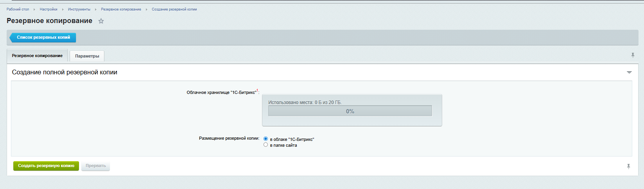Click "Создание резервной копии" breadcrumb
Screen dimensions: 644x189
pos(174,9)
